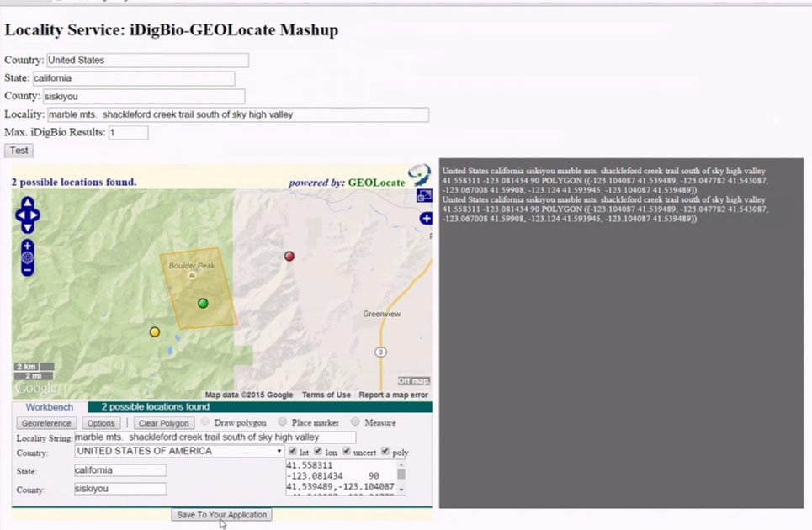
Task: Click the Greenview town label on map
Action: pos(382,314)
